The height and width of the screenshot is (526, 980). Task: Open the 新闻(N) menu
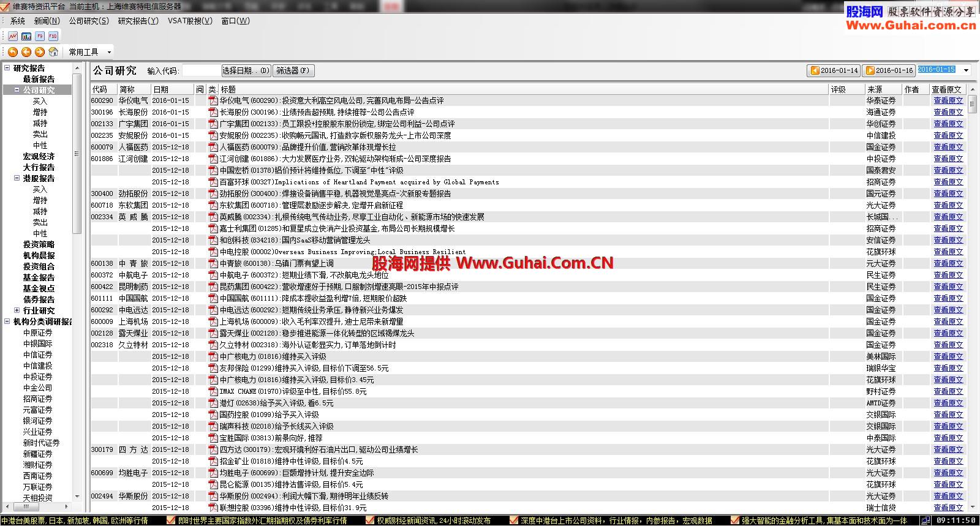point(47,21)
